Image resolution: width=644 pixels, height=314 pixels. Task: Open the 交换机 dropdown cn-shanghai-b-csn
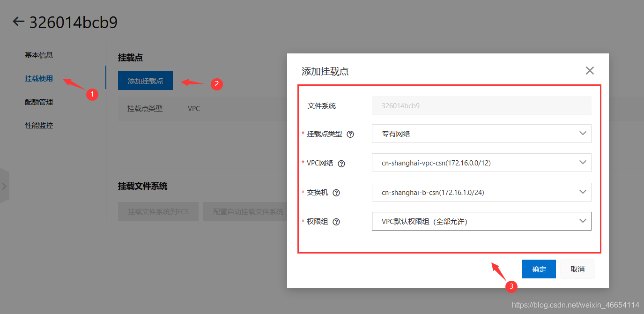click(x=481, y=192)
